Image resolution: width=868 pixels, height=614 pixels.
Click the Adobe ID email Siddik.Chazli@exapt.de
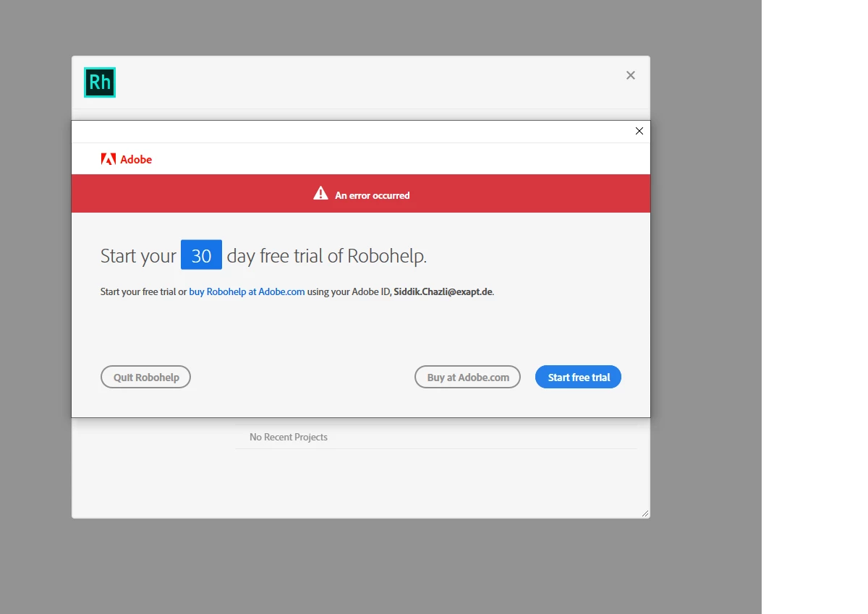(x=443, y=292)
